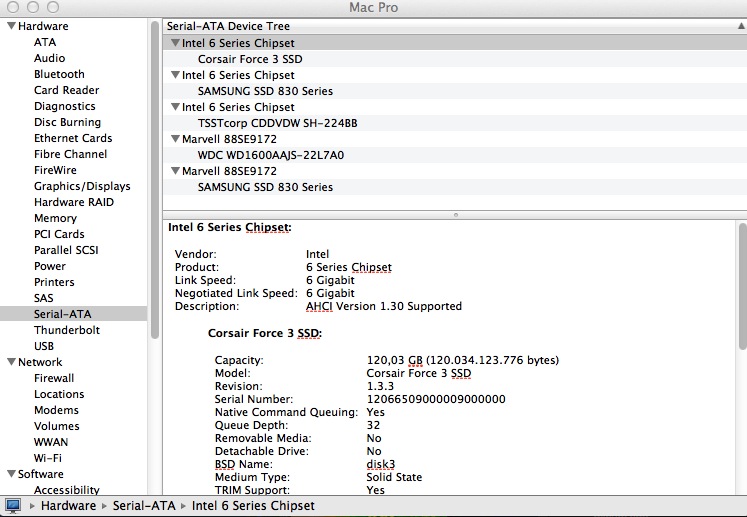
Task: Show Ethernet Cards details
Action: (73, 138)
